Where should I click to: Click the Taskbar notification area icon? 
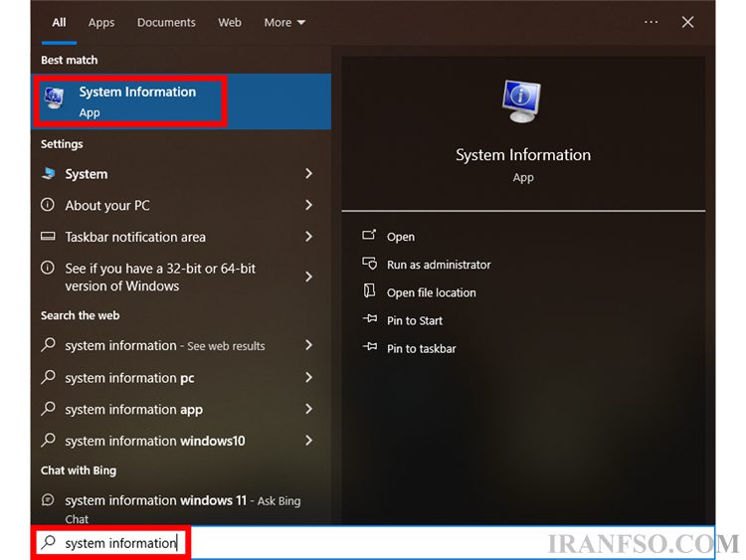(x=48, y=236)
